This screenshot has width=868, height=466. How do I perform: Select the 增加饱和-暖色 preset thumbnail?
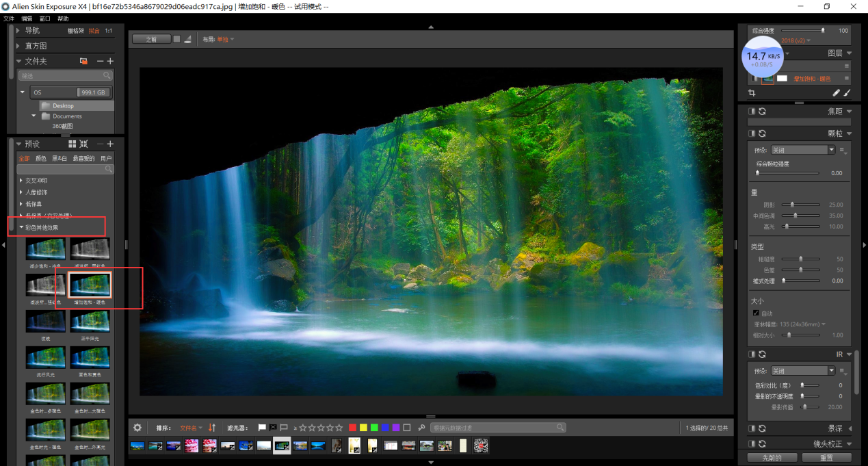point(91,286)
